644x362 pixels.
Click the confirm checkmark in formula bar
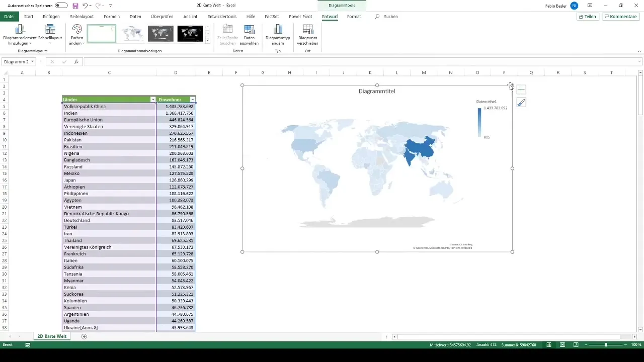[64, 62]
